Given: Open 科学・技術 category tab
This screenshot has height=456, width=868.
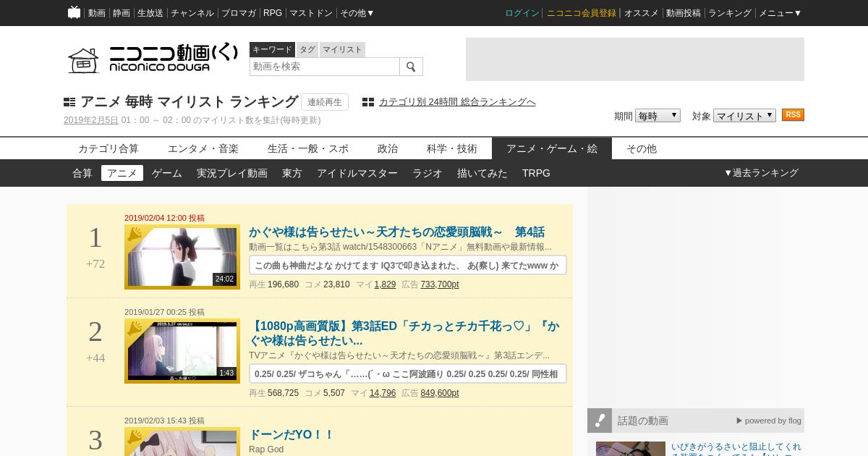Looking at the screenshot, I should [452, 148].
